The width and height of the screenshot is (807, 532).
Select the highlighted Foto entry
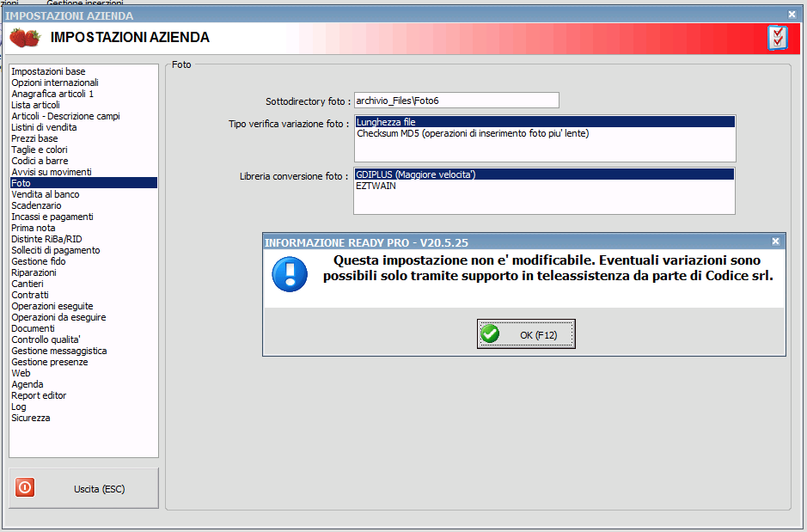point(84,183)
